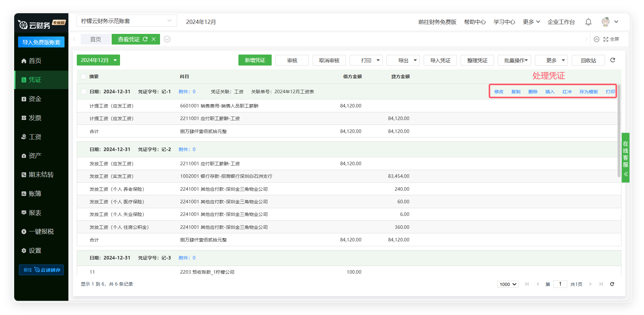This screenshot has height=315, width=644.
Task: Click the vertical scrollbar of voucher list
Action: pyautogui.click(x=619, y=129)
